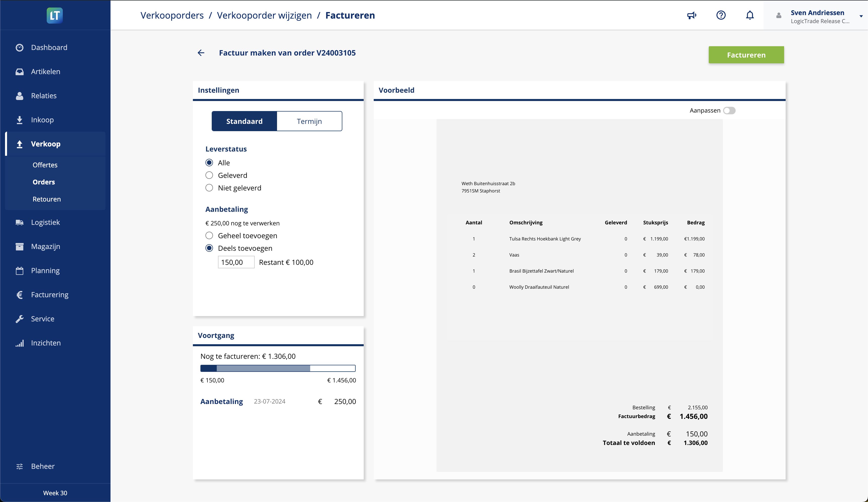Open the Offertes submenu item
The width and height of the screenshot is (868, 502).
(x=45, y=165)
